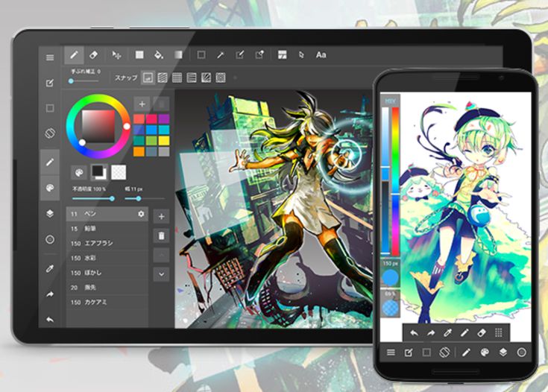Select the select-pen tool
This screenshot has height=392, width=548.
[240, 55]
